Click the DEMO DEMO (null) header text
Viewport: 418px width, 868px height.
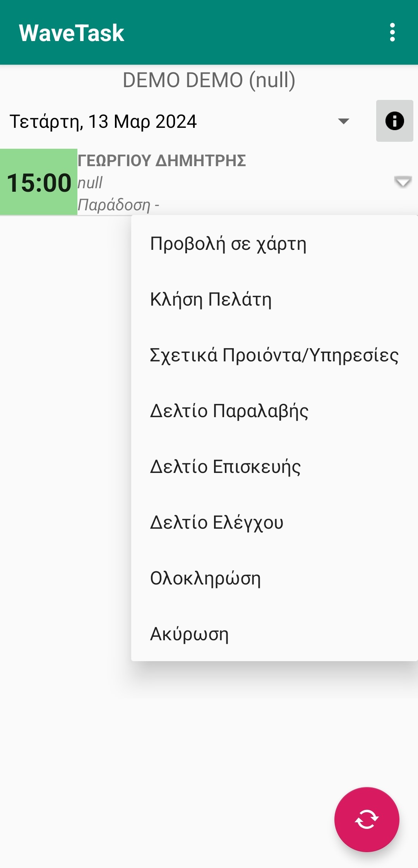209,80
